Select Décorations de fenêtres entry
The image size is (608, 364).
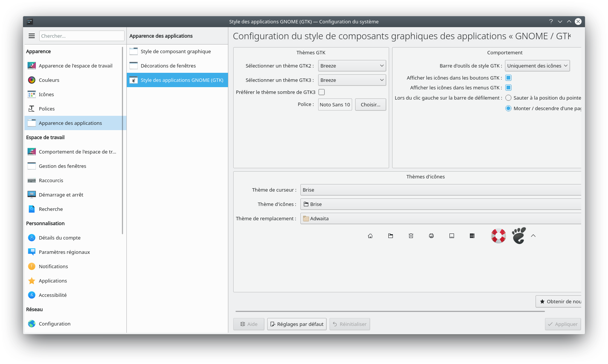click(x=168, y=66)
